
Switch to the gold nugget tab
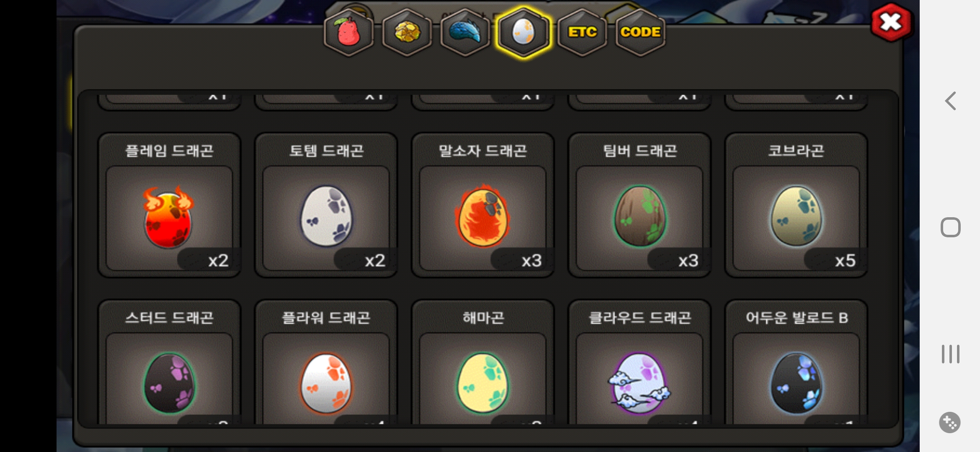pos(407,33)
